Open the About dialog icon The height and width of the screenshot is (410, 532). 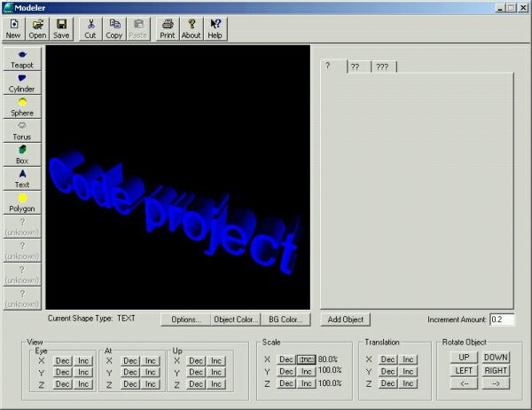point(191,29)
